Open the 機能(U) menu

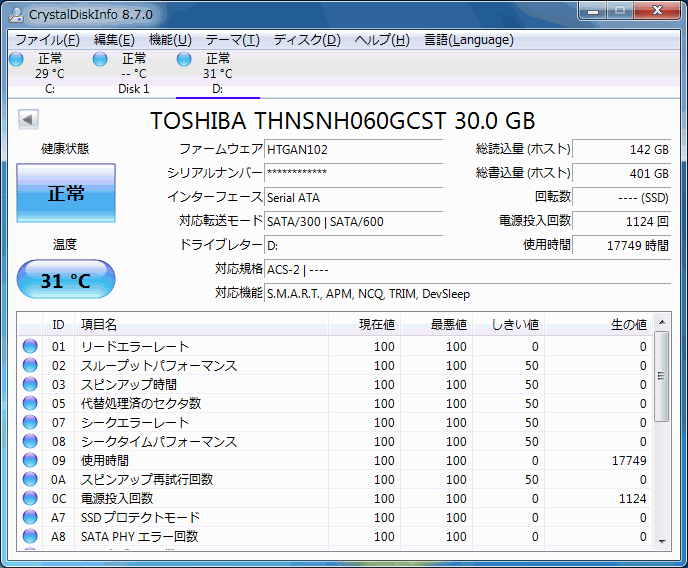170,40
